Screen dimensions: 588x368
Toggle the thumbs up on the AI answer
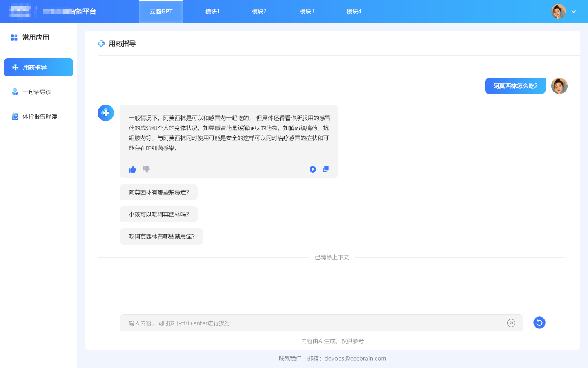(x=132, y=169)
